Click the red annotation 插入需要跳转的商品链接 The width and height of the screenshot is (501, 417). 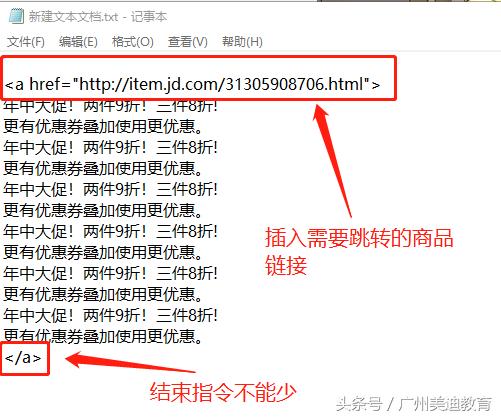point(359,252)
